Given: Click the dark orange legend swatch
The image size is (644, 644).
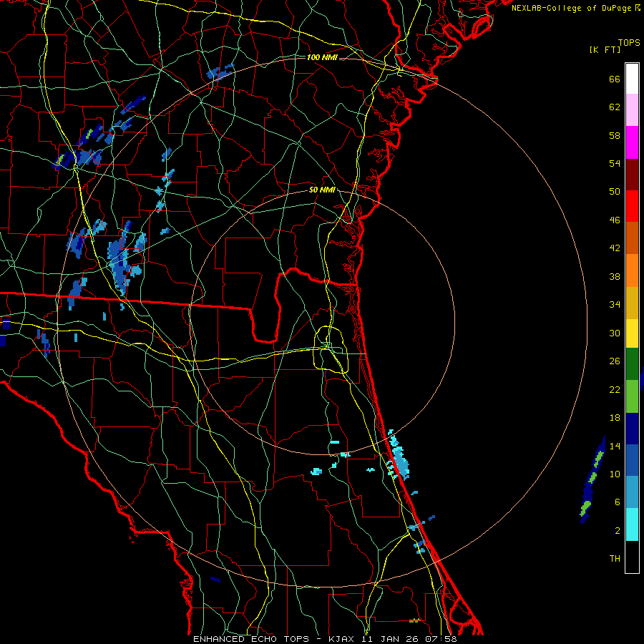Looking at the screenshot, I should point(632,238).
